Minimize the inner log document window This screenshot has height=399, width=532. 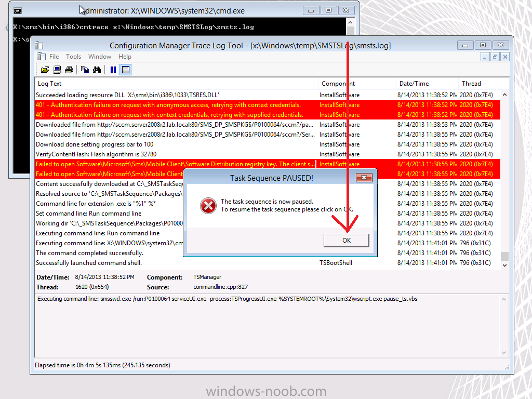point(485,57)
